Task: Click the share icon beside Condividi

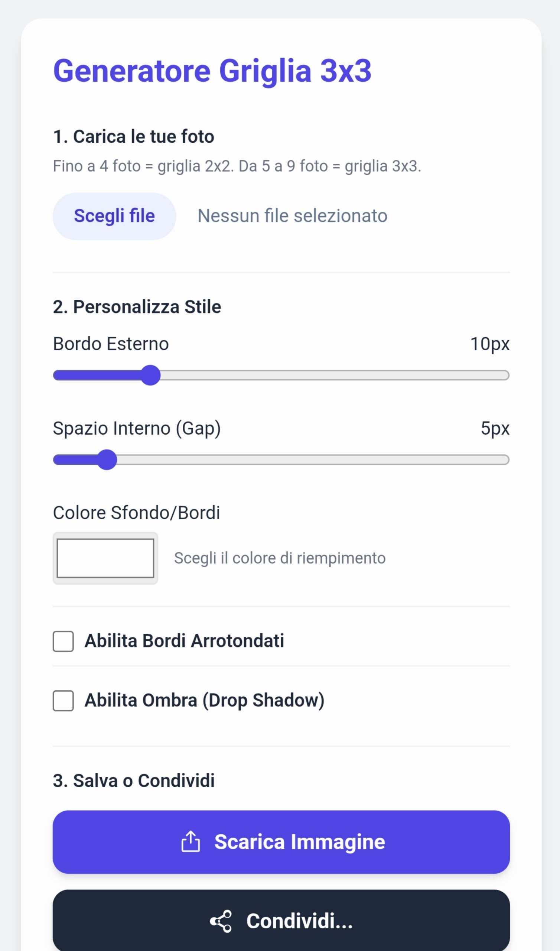Action: pyautogui.click(x=221, y=921)
